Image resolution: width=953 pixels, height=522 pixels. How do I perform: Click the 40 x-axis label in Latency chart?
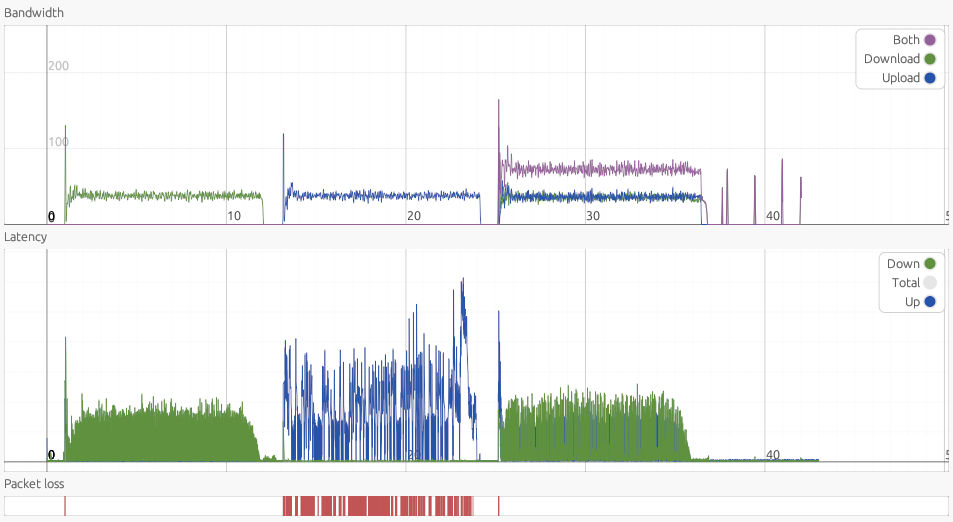(772, 455)
